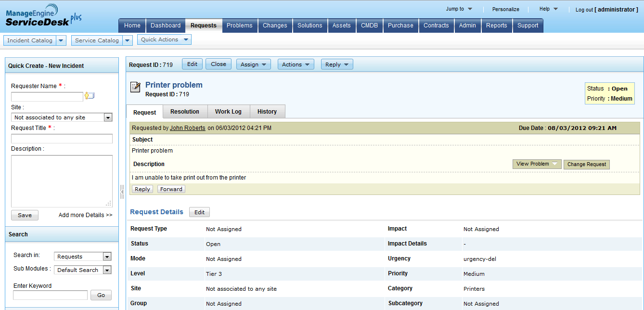This screenshot has height=310, width=644.
Task: Switch to the Resolution tab
Action: click(x=184, y=112)
